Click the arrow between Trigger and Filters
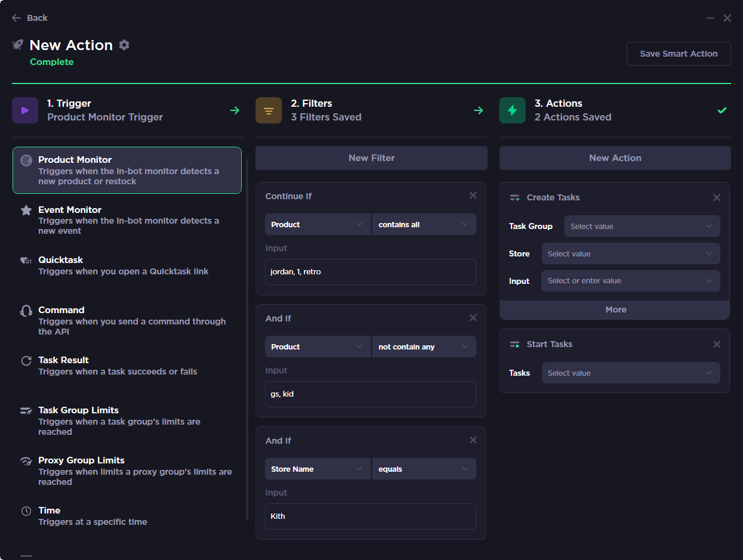Image resolution: width=743 pixels, height=560 pixels. (235, 110)
